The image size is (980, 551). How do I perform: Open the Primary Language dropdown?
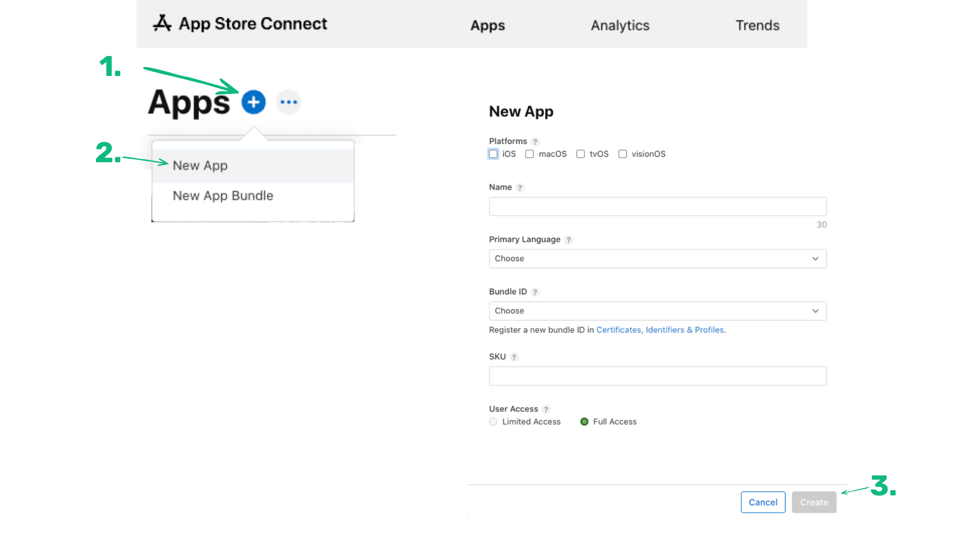point(657,259)
